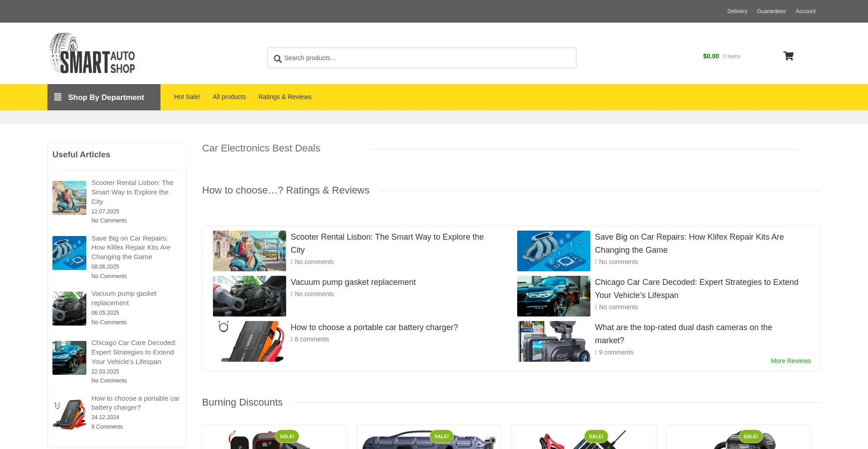This screenshot has width=868, height=449.
Task: Open top-rated dual dash cameras review
Action: coord(684,334)
